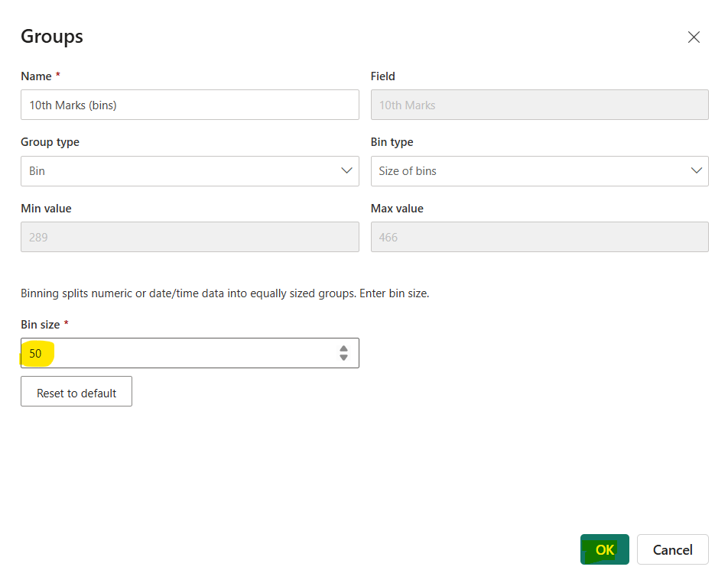Decrement Bin size using the down arrow

(343, 357)
